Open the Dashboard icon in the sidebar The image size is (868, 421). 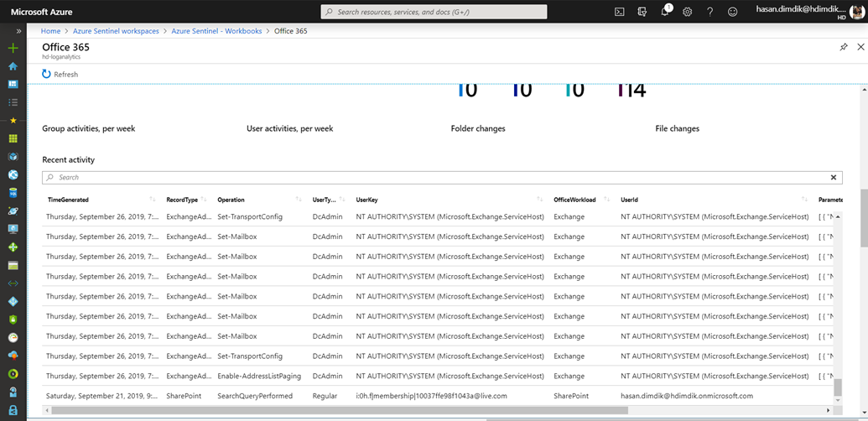tap(13, 84)
